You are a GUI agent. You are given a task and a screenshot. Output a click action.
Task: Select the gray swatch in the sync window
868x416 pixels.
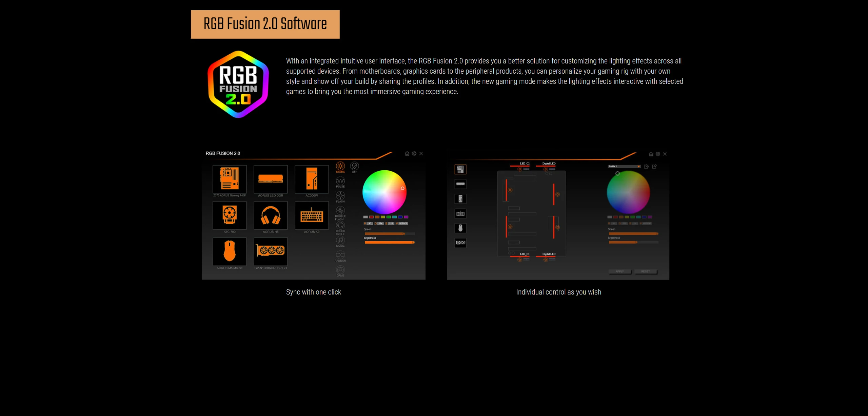[366, 217]
